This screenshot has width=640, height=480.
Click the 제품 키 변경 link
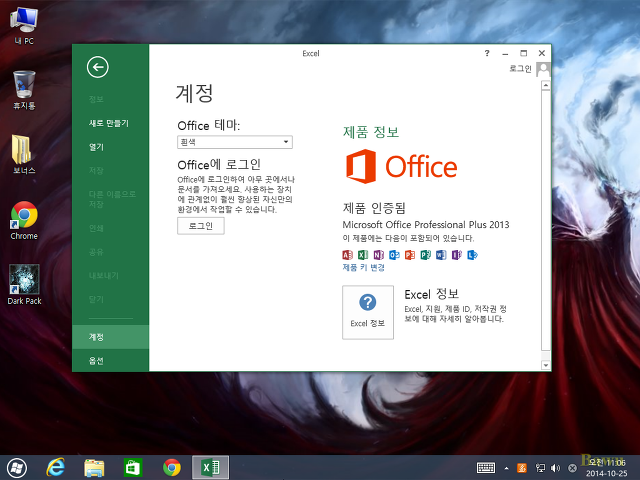363,267
